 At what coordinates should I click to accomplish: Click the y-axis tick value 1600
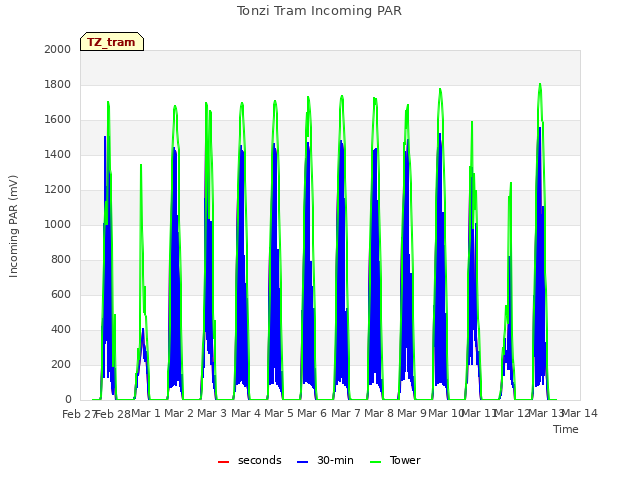coord(58,120)
